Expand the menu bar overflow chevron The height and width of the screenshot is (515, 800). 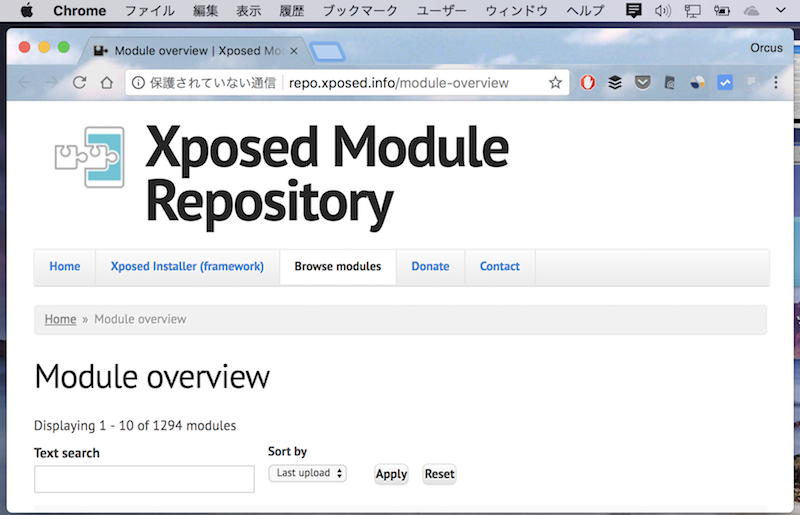781,10
